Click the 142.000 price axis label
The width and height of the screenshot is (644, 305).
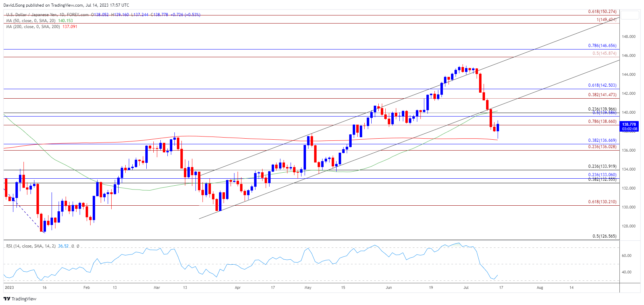629,93
